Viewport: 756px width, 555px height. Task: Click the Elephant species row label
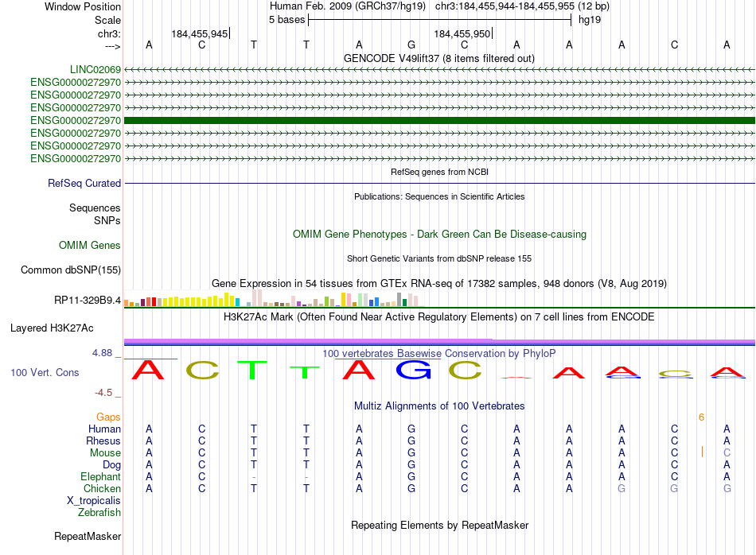(100, 476)
